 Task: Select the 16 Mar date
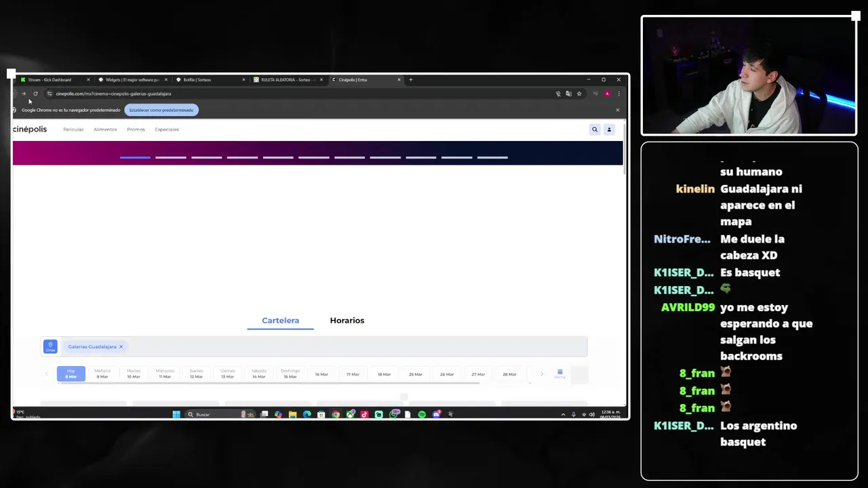coord(321,374)
